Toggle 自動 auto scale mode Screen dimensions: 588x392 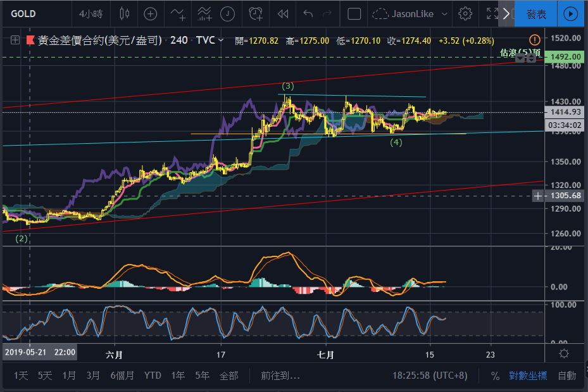(x=566, y=376)
